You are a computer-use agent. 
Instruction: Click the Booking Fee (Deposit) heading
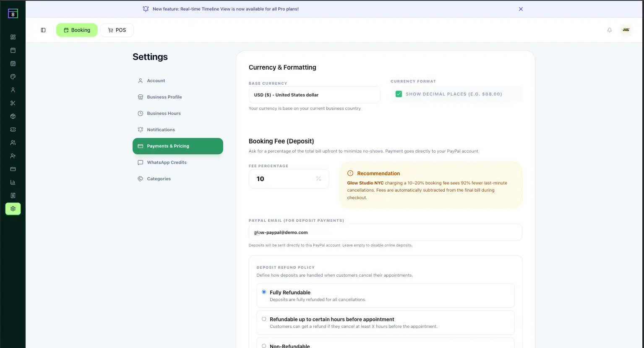pyautogui.click(x=282, y=141)
